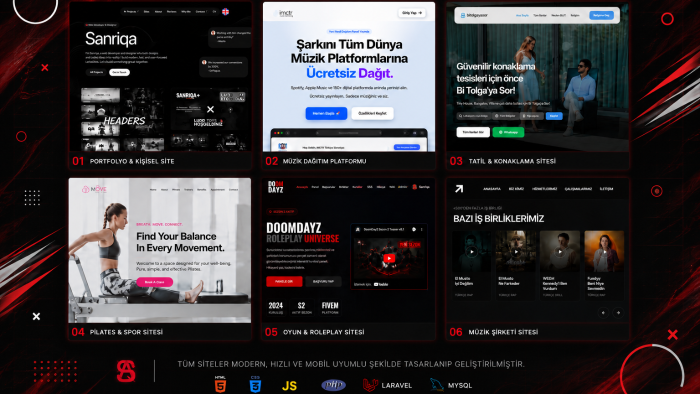The image size is (700, 394).
Task: Click the imctr logo on the music platform
Action: [x=284, y=13]
